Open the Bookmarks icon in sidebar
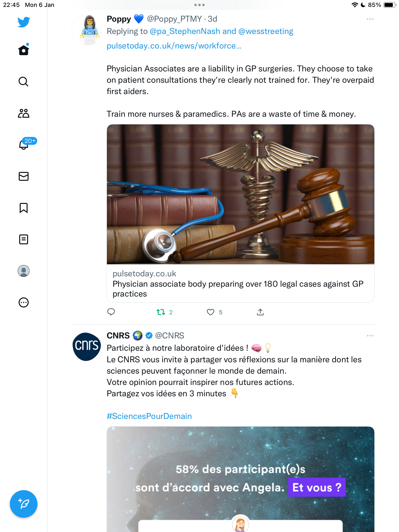This screenshot has height=532, width=399. tap(24, 208)
